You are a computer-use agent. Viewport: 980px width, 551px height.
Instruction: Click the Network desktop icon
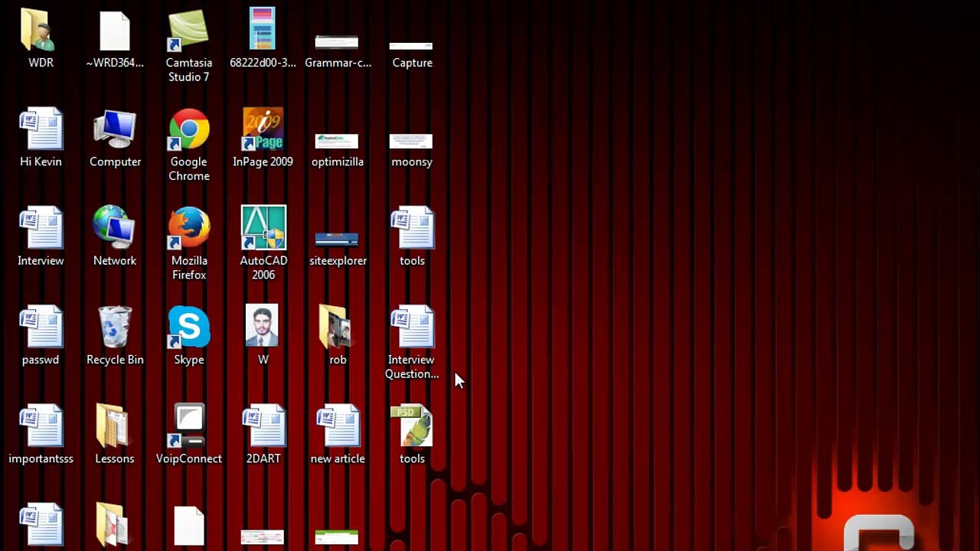114,227
